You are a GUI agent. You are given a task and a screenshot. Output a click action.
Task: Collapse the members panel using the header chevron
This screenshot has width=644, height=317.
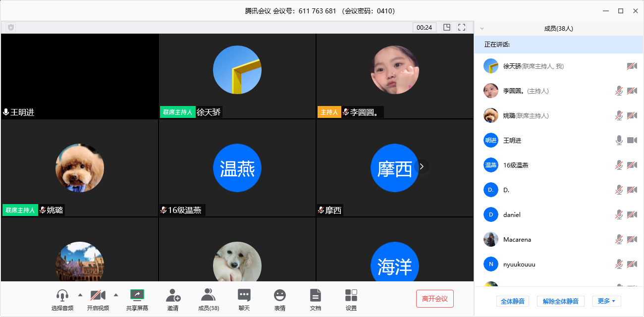(482, 29)
